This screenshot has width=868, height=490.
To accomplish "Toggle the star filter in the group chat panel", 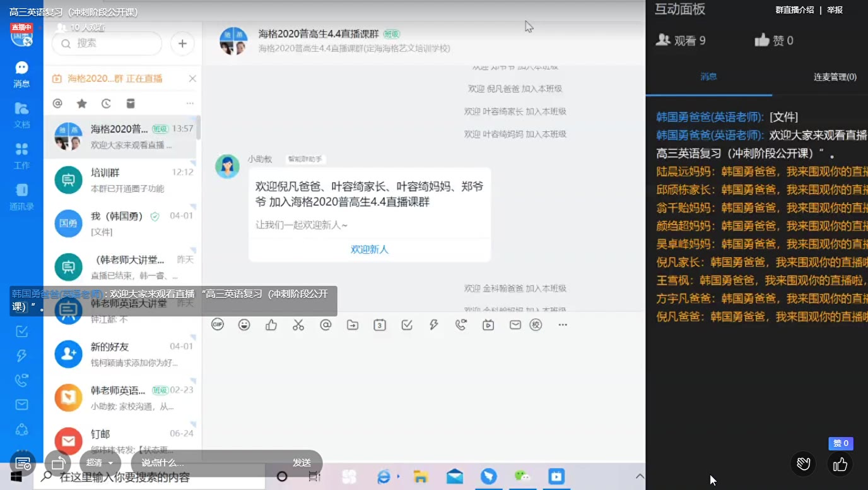I will (x=81, y=102).
